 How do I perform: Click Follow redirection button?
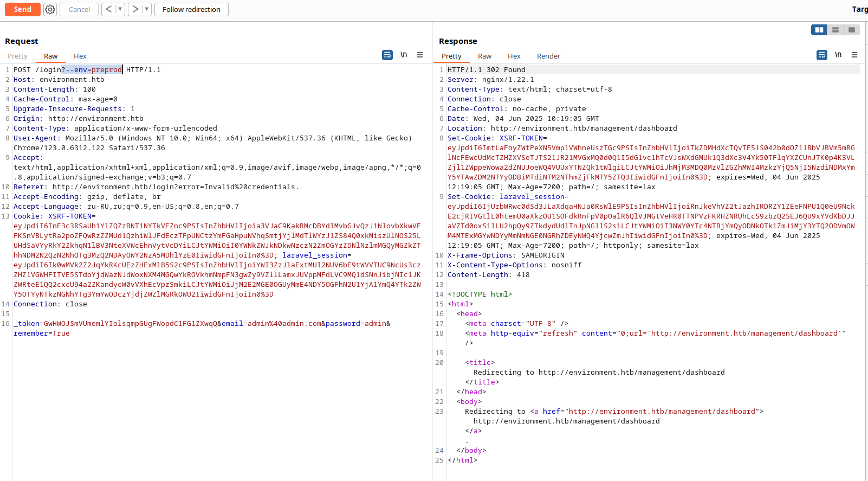tap(191, 9)
